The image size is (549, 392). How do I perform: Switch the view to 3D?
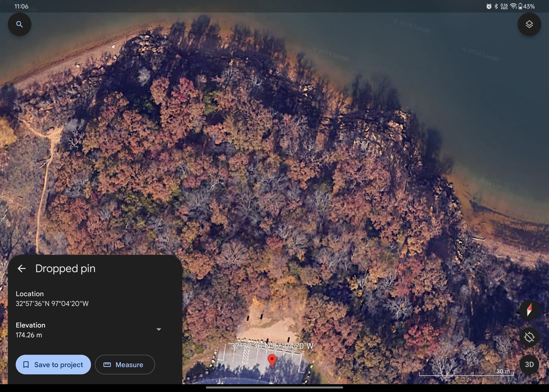pos(529,365)
